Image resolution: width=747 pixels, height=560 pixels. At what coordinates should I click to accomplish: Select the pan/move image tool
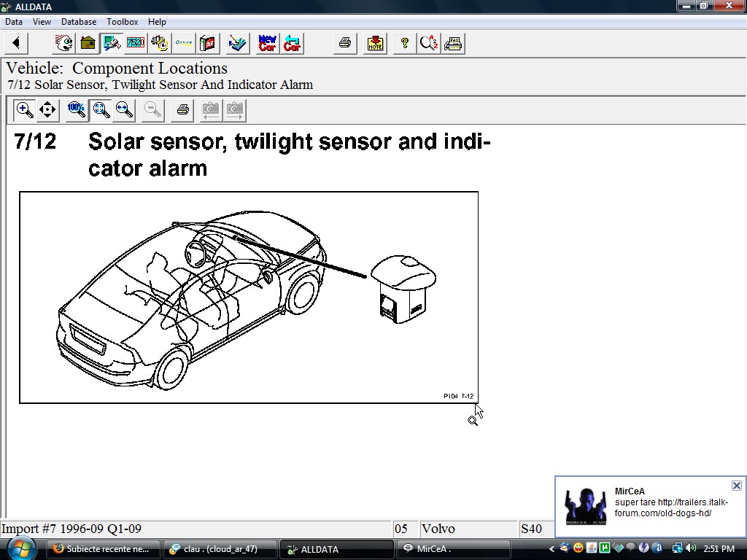tap(47, 110)
